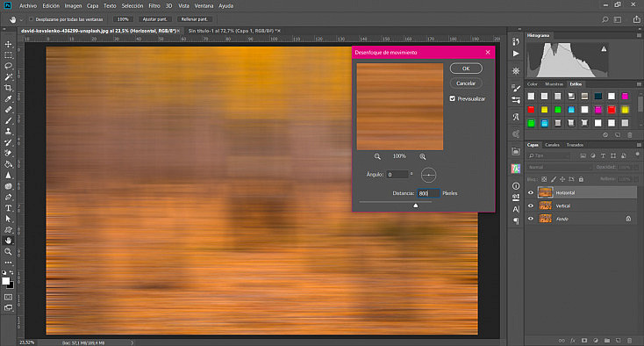Select the Crop tool

point(8,88)
